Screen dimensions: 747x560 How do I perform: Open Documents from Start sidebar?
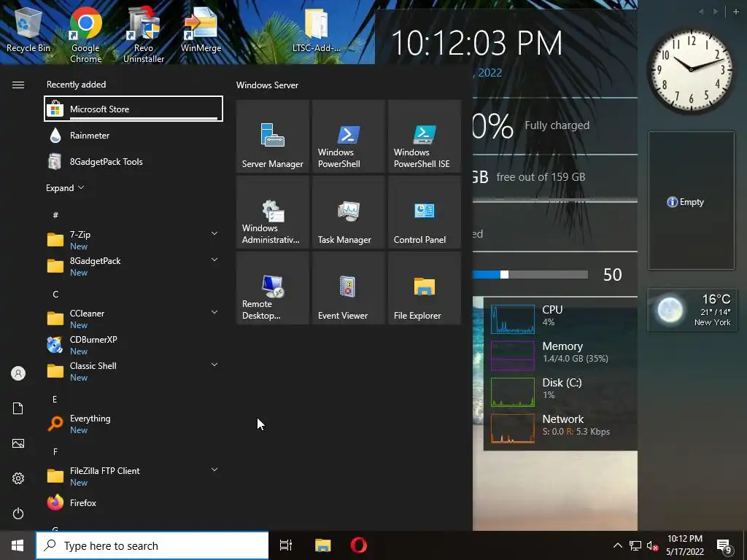(x=18, y=408)
